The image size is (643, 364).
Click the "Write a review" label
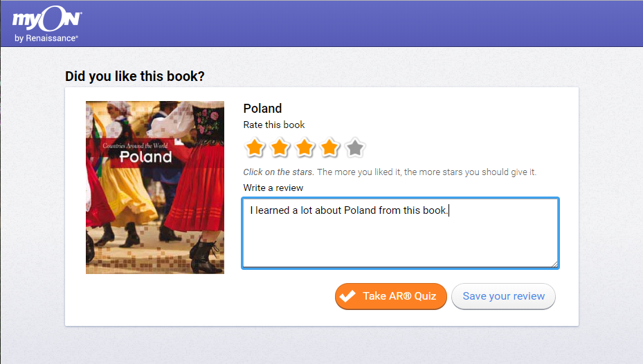[x=273, y=188]
